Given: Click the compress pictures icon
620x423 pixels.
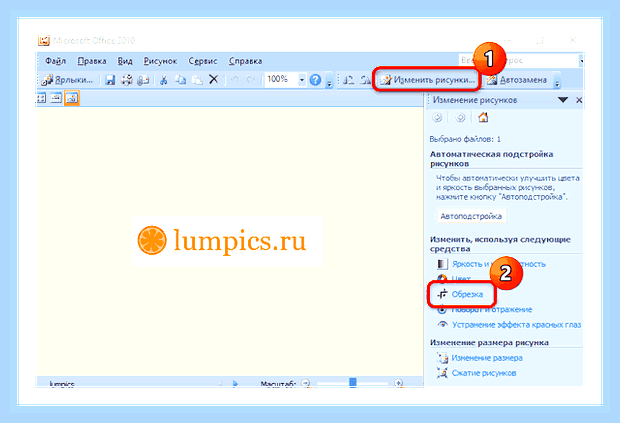Looking at the screenshot, I should pos(442,373).
